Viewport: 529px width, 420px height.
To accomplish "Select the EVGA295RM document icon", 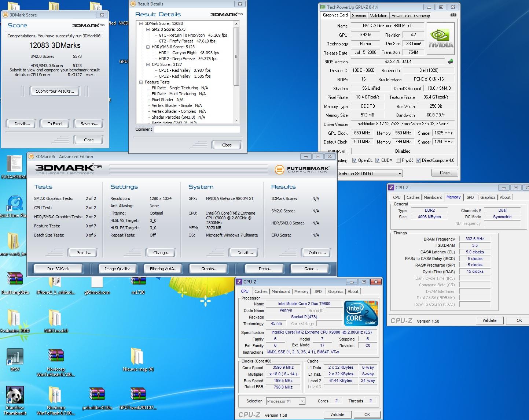I will point(15,164).
